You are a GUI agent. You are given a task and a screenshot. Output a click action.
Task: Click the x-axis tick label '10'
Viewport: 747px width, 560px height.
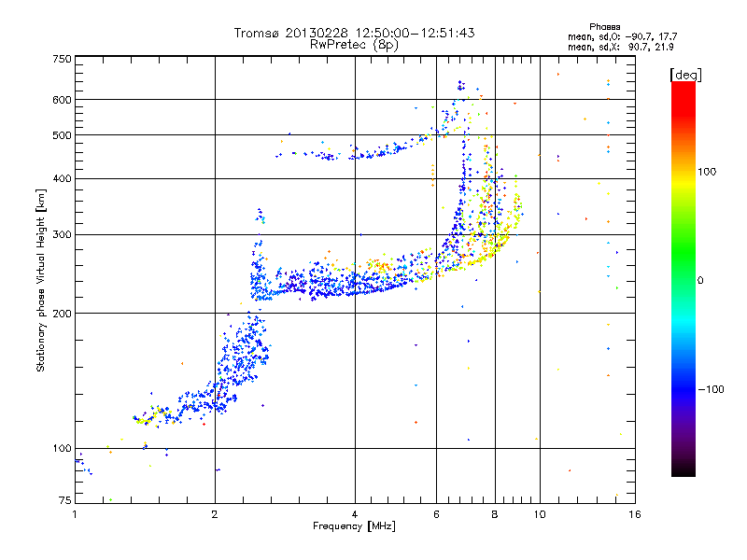540,514
